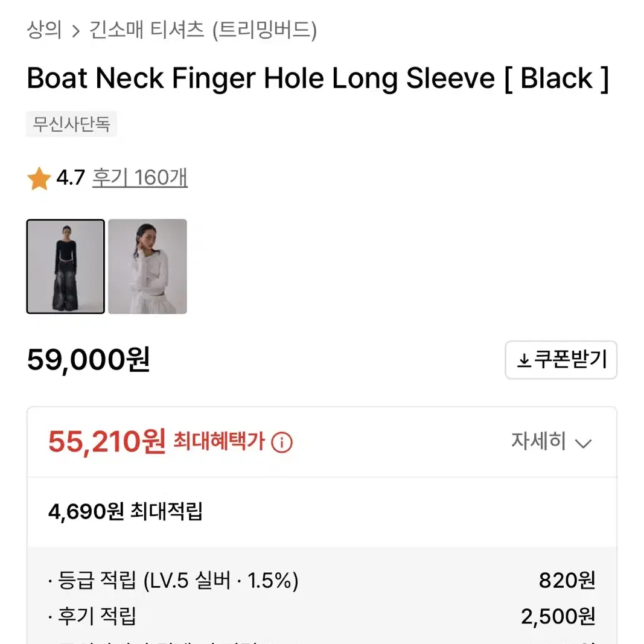This screenshot has width=644, height=644.
Task: Click the 상의 breadcrumb category
Action: coord(43,31)
